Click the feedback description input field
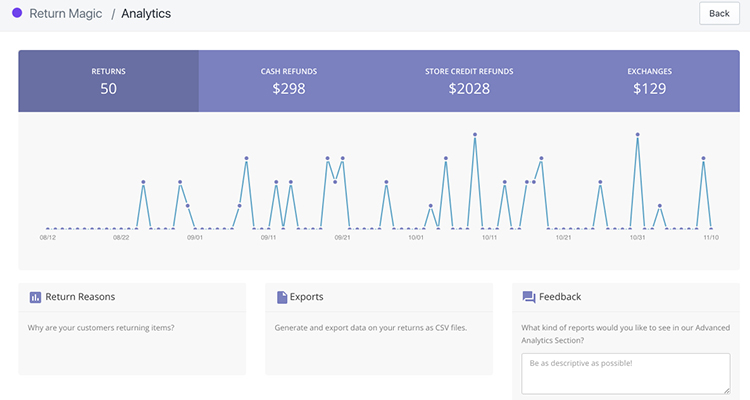The height and width of the screenshot is (400, 750). [626, 374]
